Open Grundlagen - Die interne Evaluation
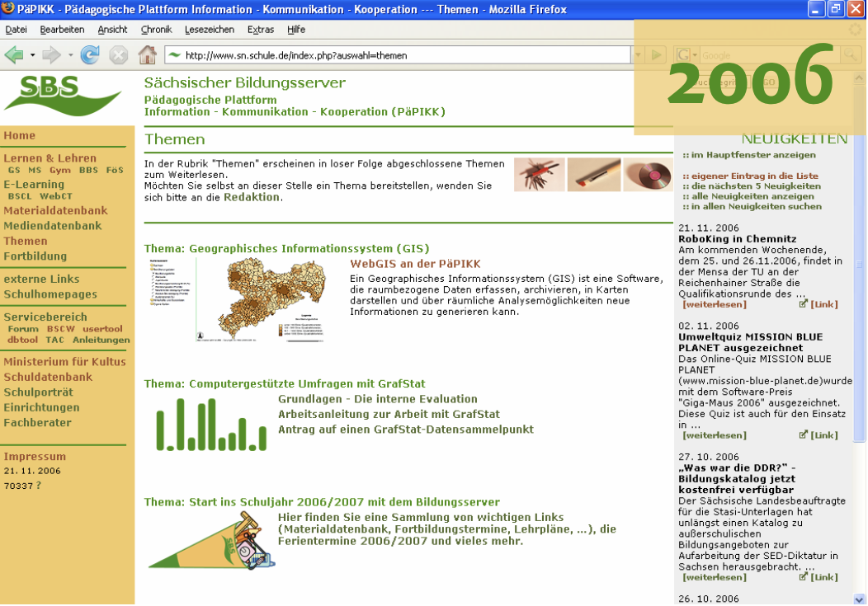868x606 pixels. coord(378,399)
